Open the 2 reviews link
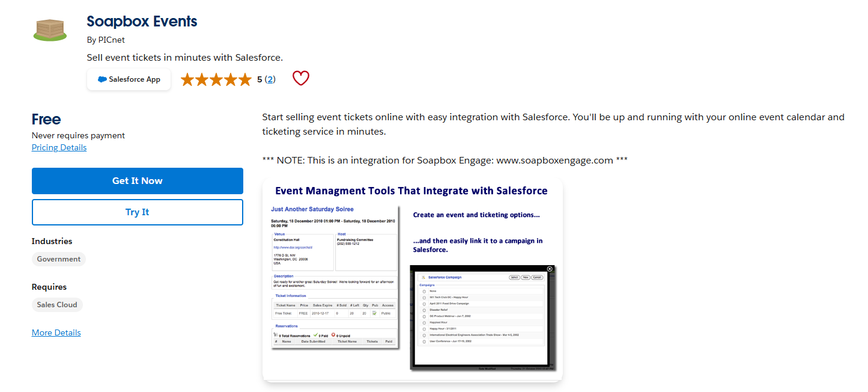Screen dimensions: 868x392 270,79
